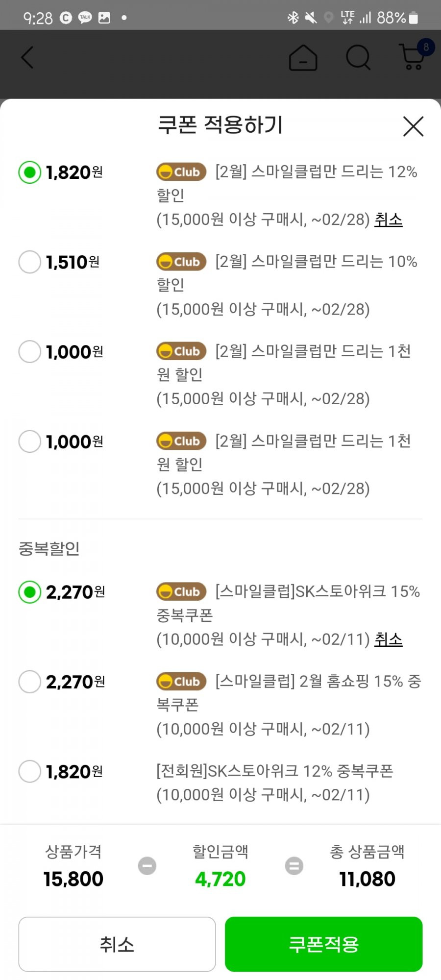This screenshot has width=441, height=980.
Task: Choose the 2월 홈쇼핑 15% 중복쿠폰 radio
Action: coord(29,681)
